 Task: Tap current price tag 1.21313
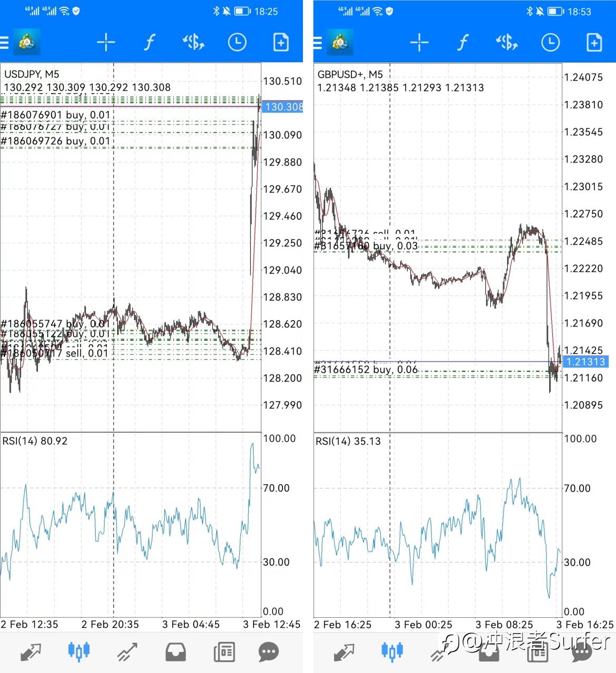tap(585, 362)
